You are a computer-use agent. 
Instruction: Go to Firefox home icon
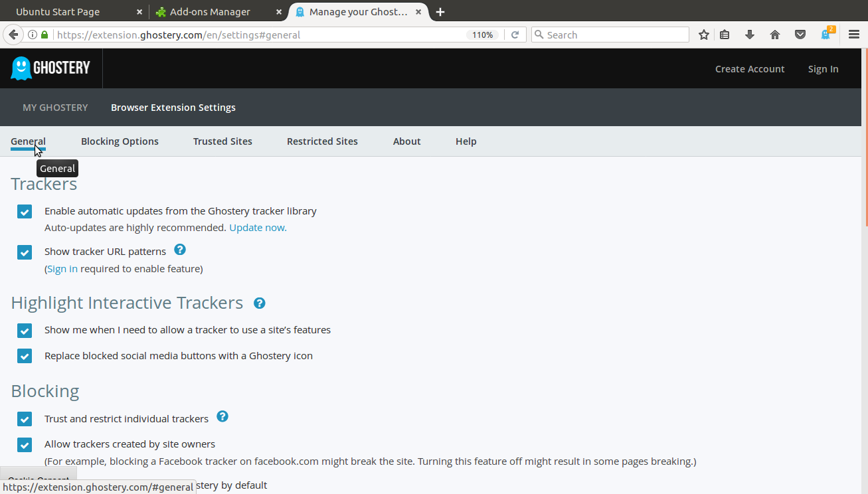coord(775,35)
